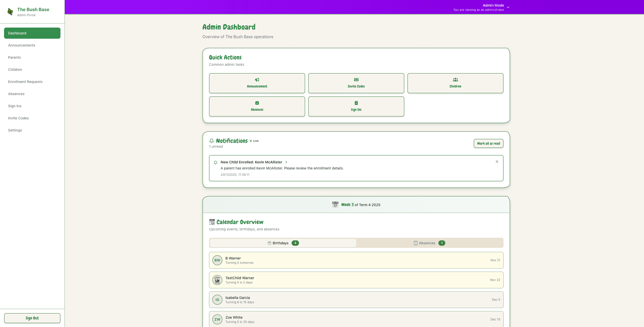Click Dec 15 date on Zoe White row
The width and height of the screenshot is (644, 327).
click(495, 319)
